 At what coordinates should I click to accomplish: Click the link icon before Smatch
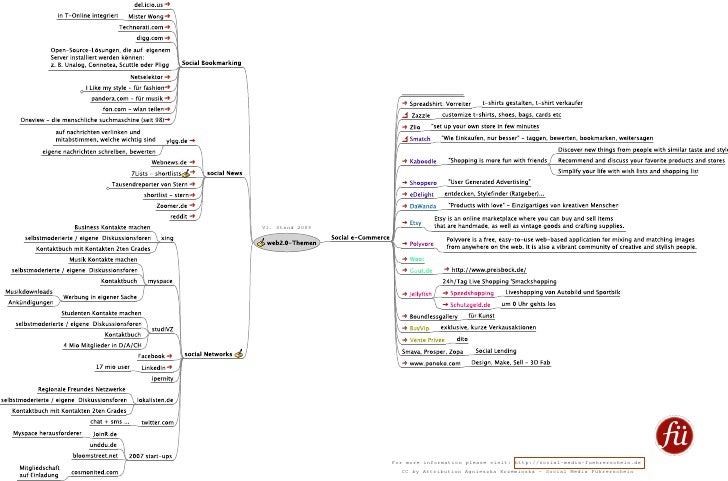click(405, 138)
